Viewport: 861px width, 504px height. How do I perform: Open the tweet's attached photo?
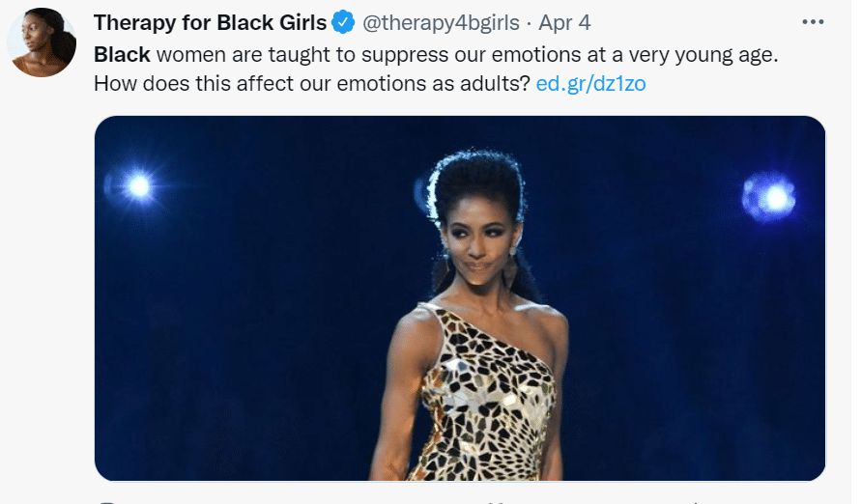click(460, 297)
